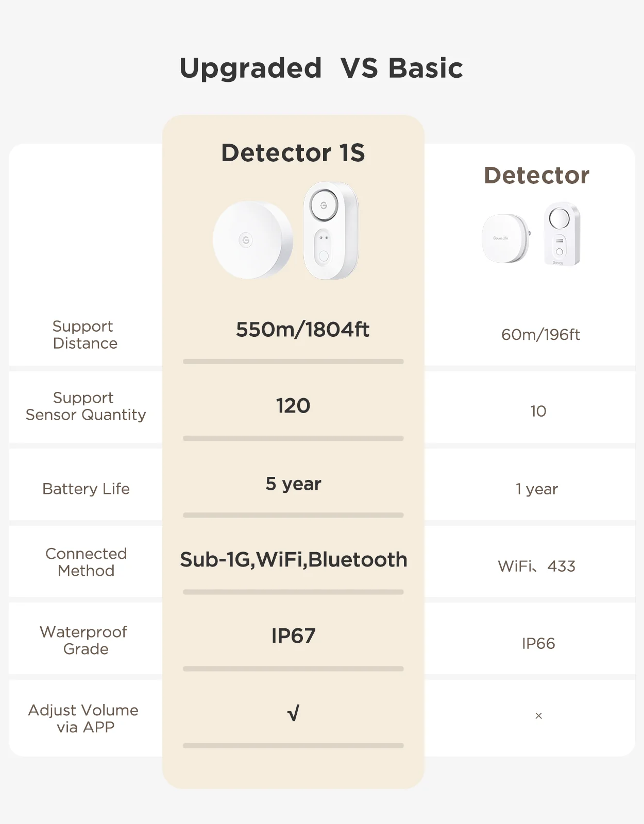Click the Sub-1G,WiFi,Bluetooth connection text

294,560
